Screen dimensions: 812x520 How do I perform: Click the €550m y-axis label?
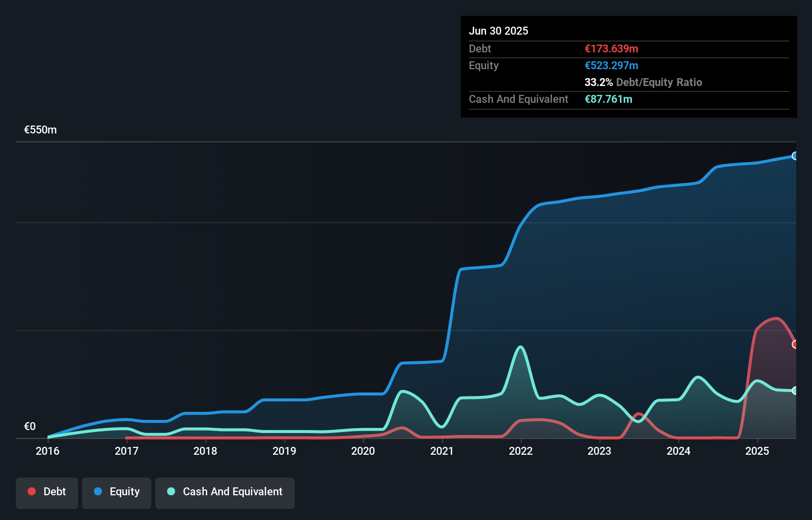41,130
